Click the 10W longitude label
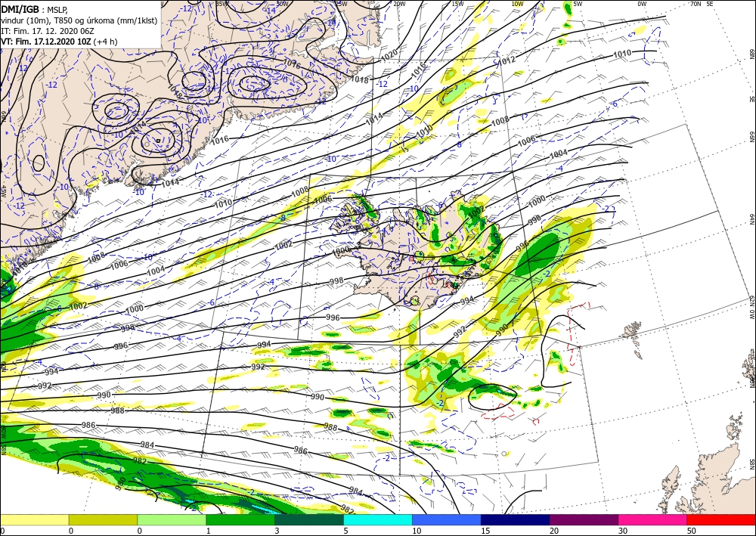This screenshot has width=756, height=536. point(517,4)
